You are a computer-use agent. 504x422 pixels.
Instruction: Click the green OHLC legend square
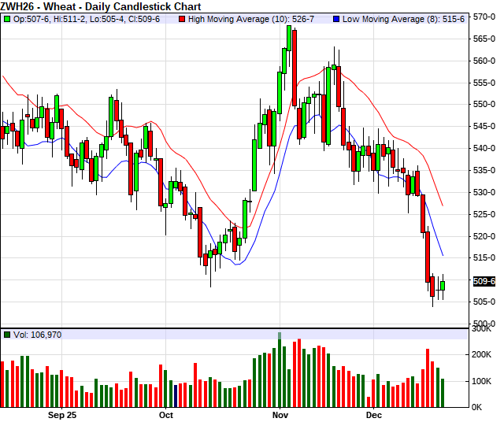pyautogui.click(x=7, y=17)
